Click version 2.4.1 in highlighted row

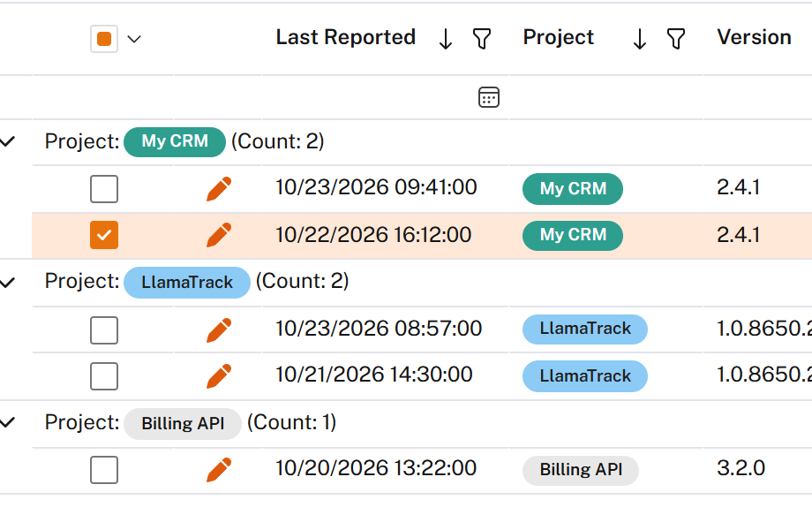pyautogui.click(x=739, y=235)
